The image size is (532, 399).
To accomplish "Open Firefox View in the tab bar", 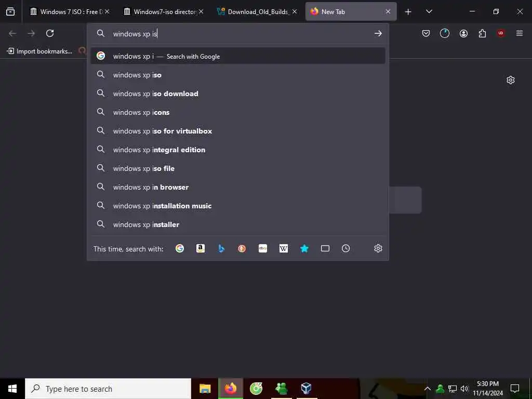I will tap(10, 11).
